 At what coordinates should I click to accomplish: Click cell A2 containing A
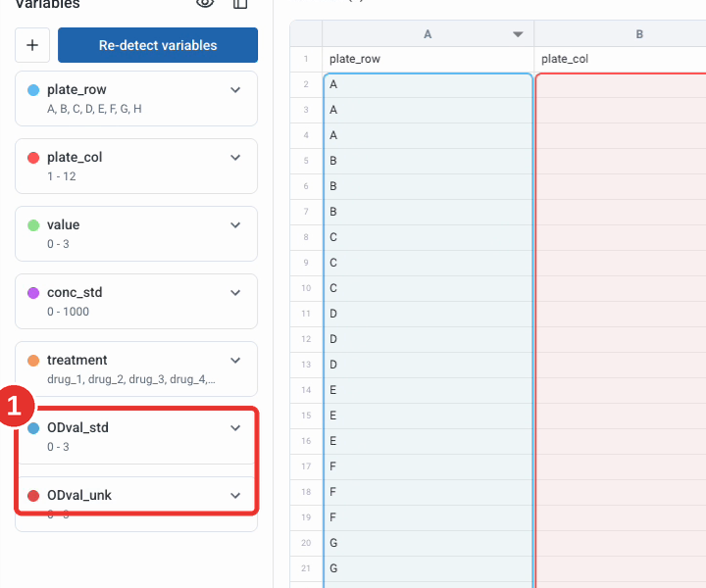(x=428, y=84)
